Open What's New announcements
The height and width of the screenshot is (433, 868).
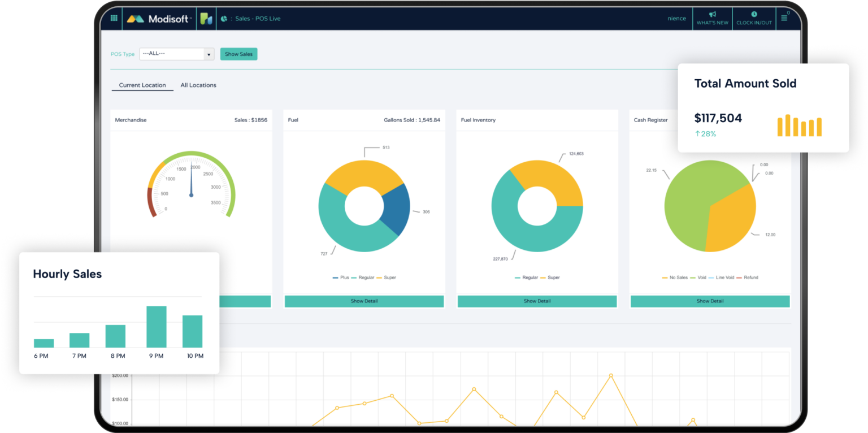coord(712,18)
